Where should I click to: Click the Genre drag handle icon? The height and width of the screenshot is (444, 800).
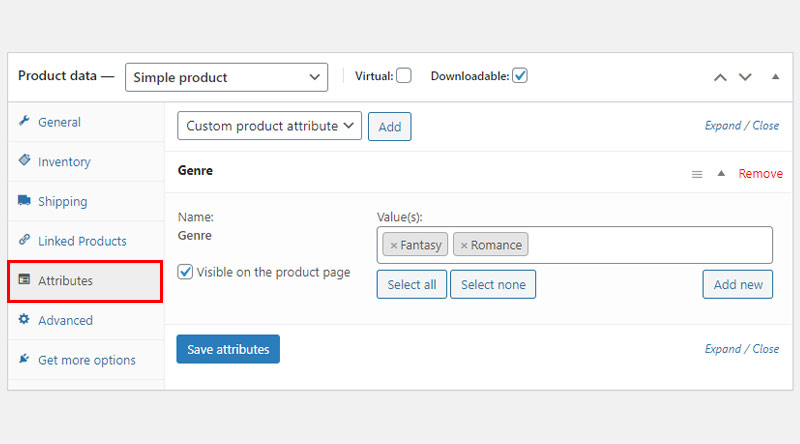[697, 175]
